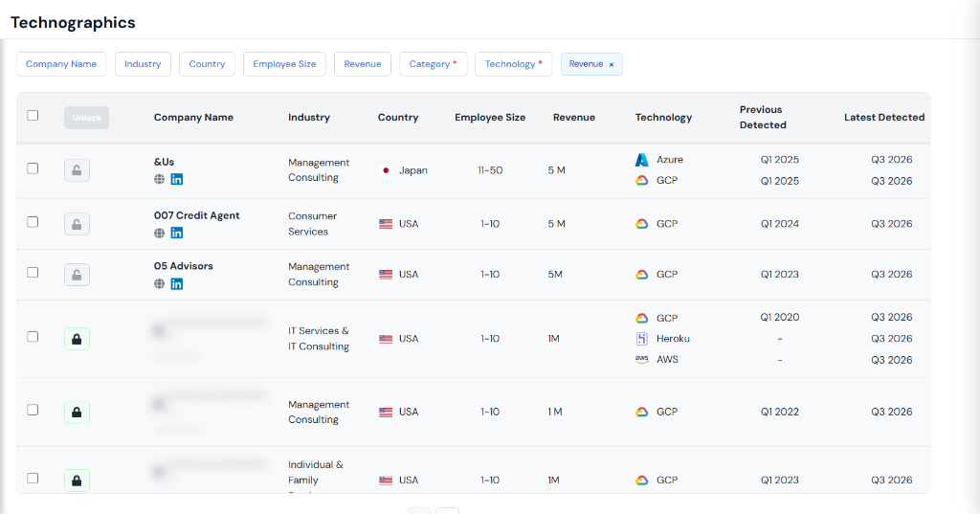This screenshot has width=980, height=514.
Task: Open the Revenue filter button
Action: [363, 64]
